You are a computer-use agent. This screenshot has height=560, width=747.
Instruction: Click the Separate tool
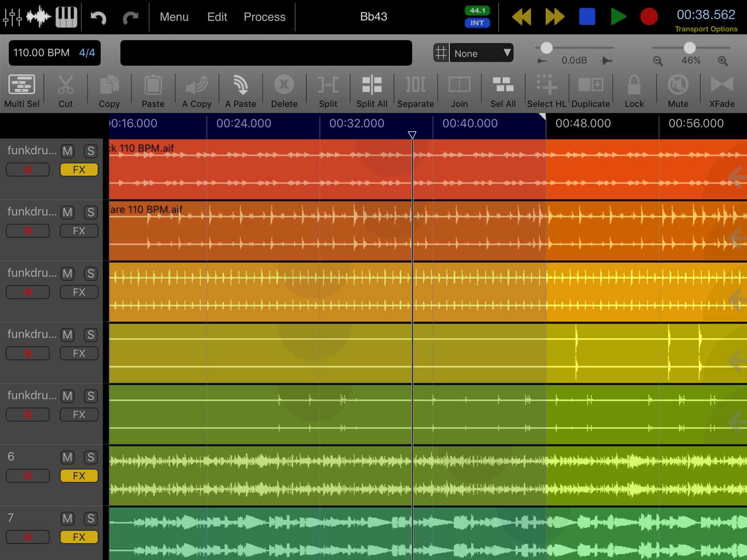tap(416, 91)
